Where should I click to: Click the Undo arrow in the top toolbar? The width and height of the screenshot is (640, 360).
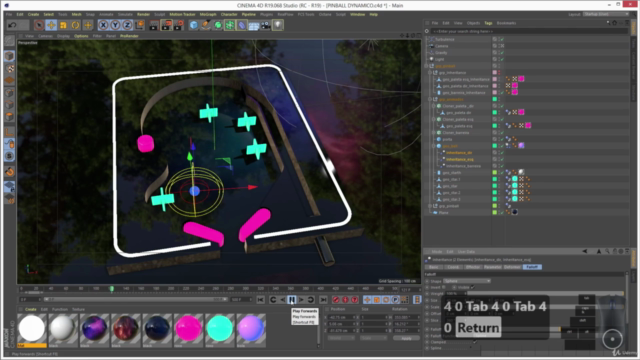point(12,25)
